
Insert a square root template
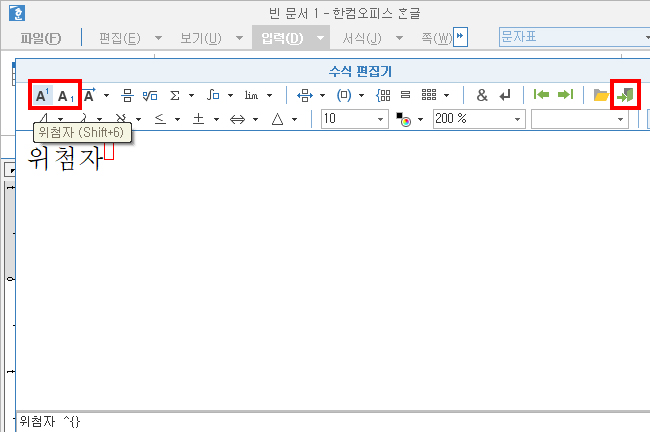[x=150, y=96]
